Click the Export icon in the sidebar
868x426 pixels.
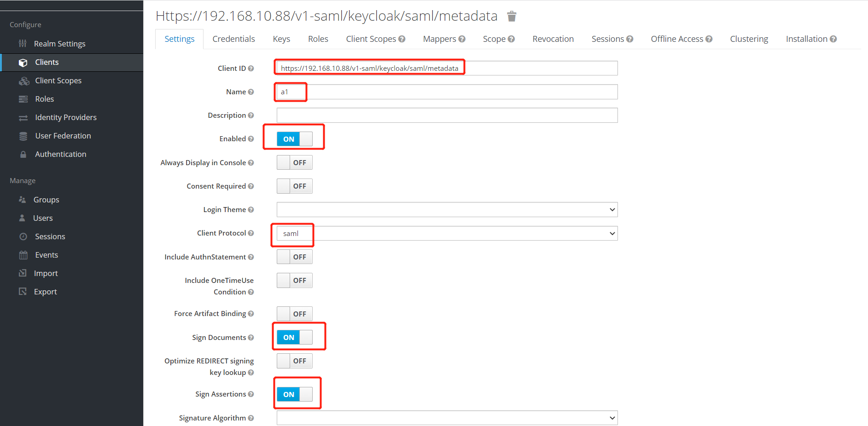click(x=23, y=291)
